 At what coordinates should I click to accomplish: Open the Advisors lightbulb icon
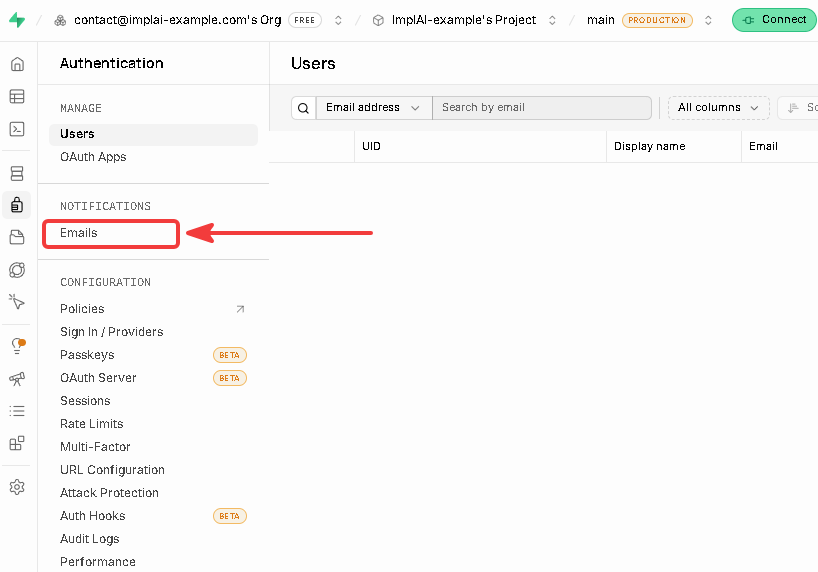pos(17,346)
